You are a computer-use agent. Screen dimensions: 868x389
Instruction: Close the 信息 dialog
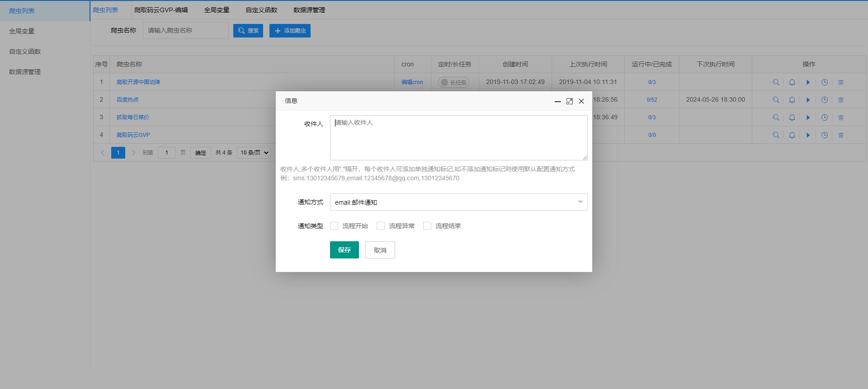coord(581,101)
